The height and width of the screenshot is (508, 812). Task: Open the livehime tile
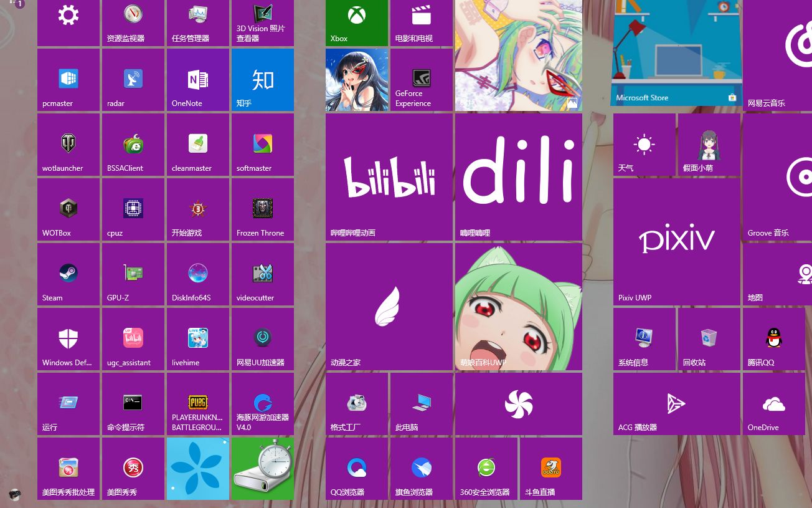[198, 339]
